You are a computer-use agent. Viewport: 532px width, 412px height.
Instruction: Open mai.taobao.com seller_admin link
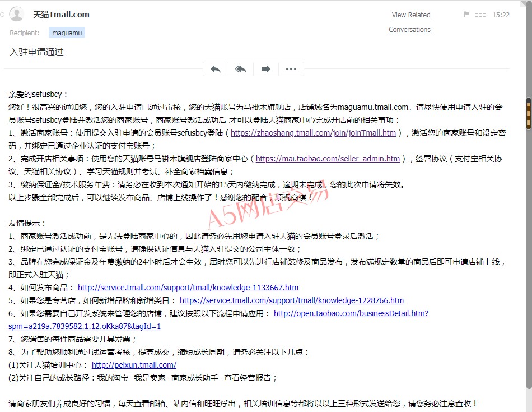(x=328, y=159)
